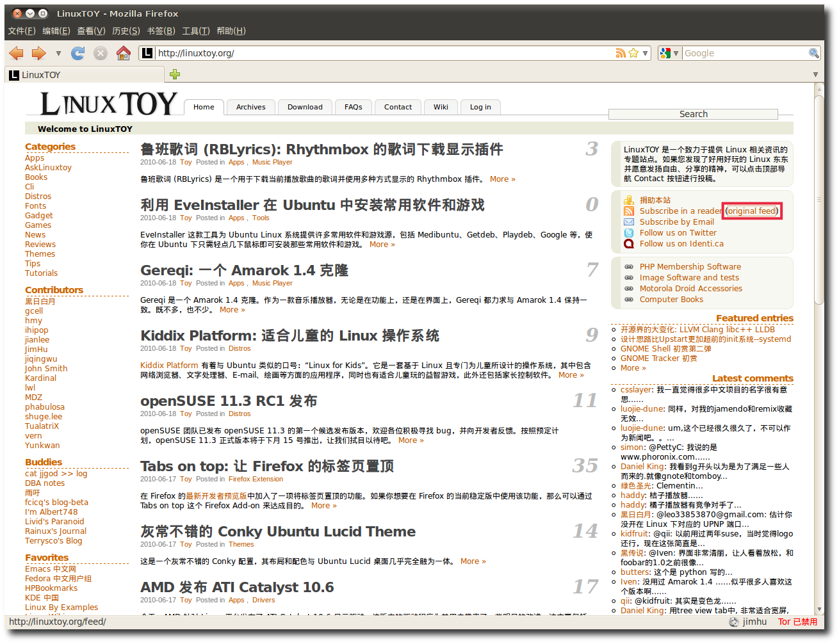The image size is (839, 644).
Task: Open the 文件(F) menu
Action: tap(22, 31)
